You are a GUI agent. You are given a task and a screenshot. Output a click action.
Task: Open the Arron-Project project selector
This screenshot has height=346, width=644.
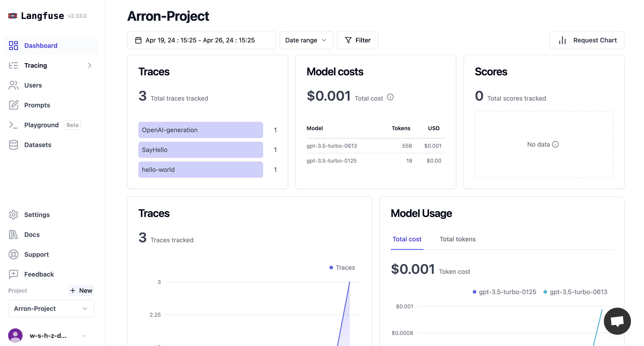pos(51,309)
